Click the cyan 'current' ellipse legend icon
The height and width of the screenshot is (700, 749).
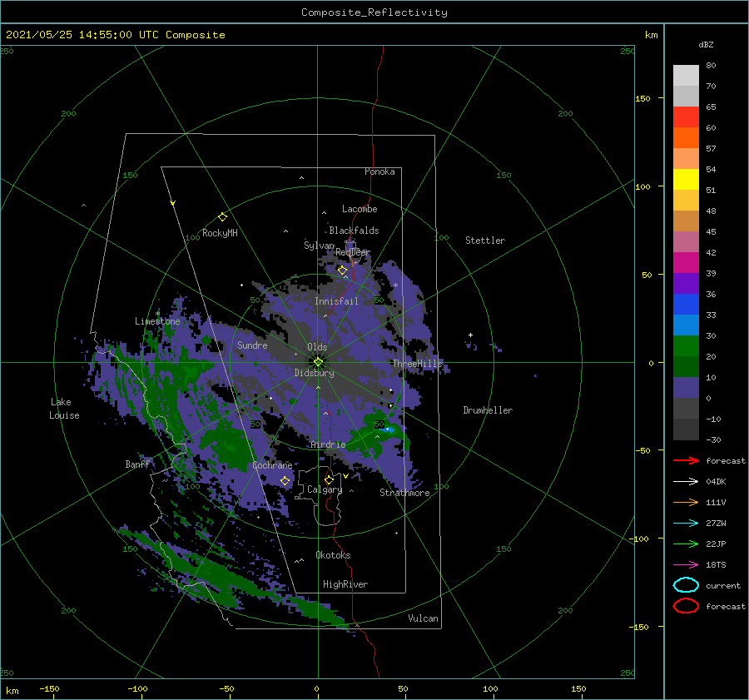(x=686, y=585)
